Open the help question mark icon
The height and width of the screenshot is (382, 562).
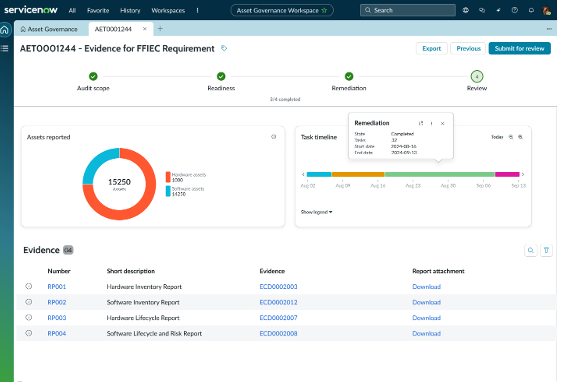pos(515,10)
